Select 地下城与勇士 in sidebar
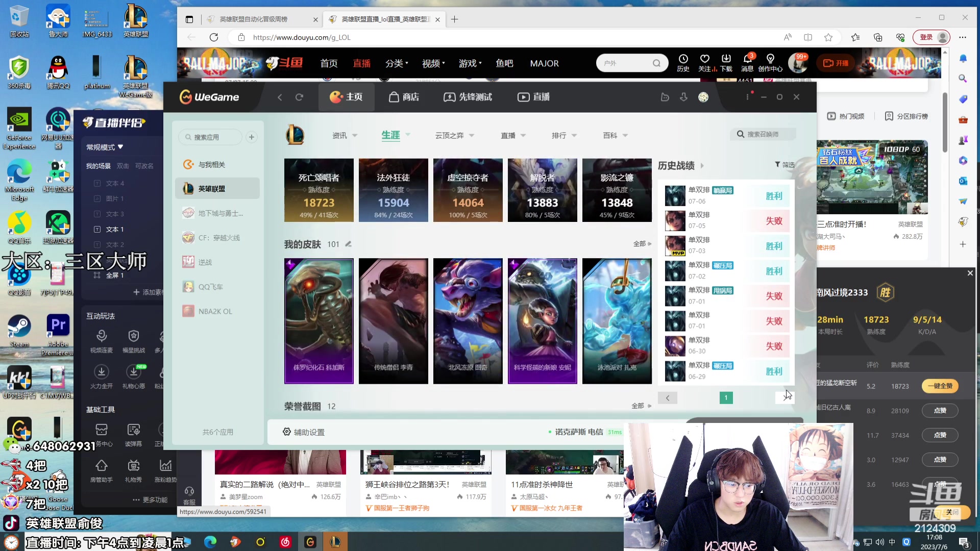Viewport: 980px width, 551px height. pyautogui.click(x=217, y=213)
